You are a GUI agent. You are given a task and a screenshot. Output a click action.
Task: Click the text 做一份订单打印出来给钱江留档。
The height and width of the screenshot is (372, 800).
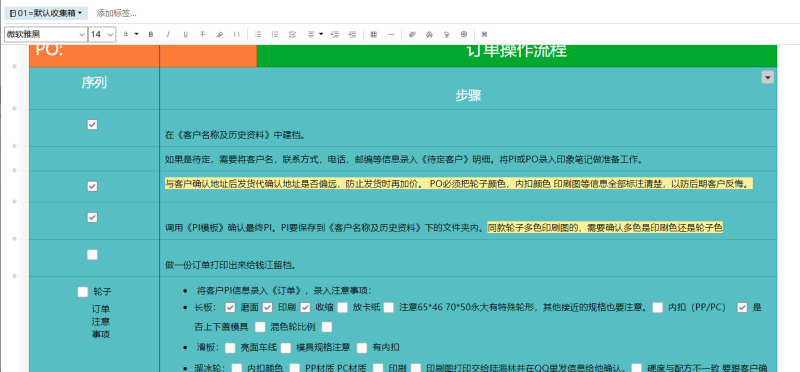pyautogui.click(x=231, y=265)
